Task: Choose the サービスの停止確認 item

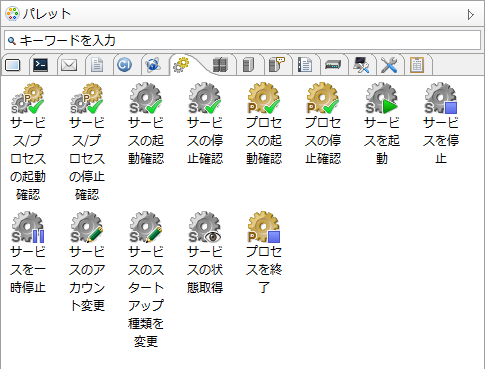Action: (205, 124)
